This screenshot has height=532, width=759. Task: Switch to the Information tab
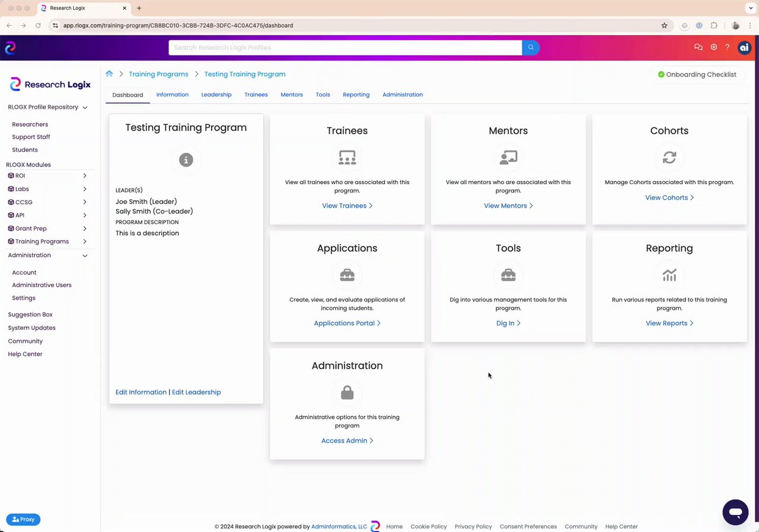pyautogui.click(x=172, y=95)
